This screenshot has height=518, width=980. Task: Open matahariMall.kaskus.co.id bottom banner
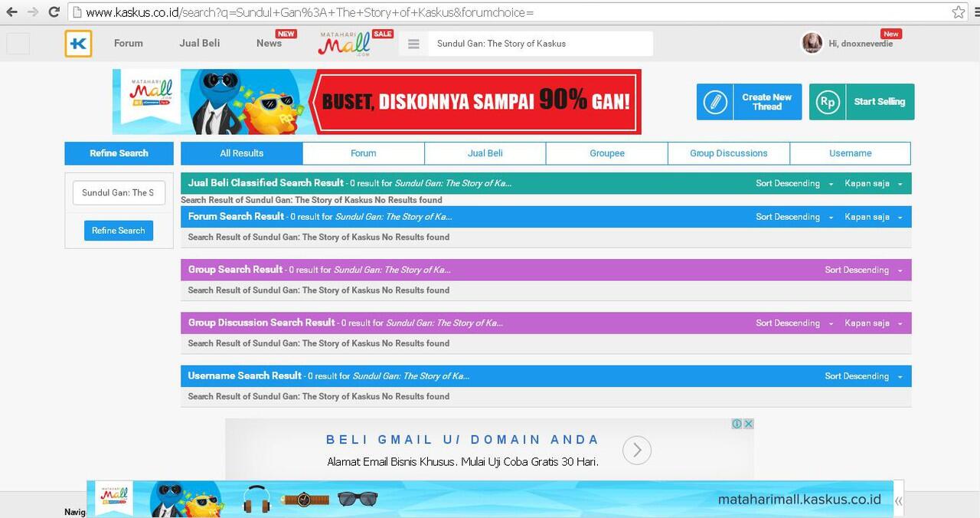(489, 499)
